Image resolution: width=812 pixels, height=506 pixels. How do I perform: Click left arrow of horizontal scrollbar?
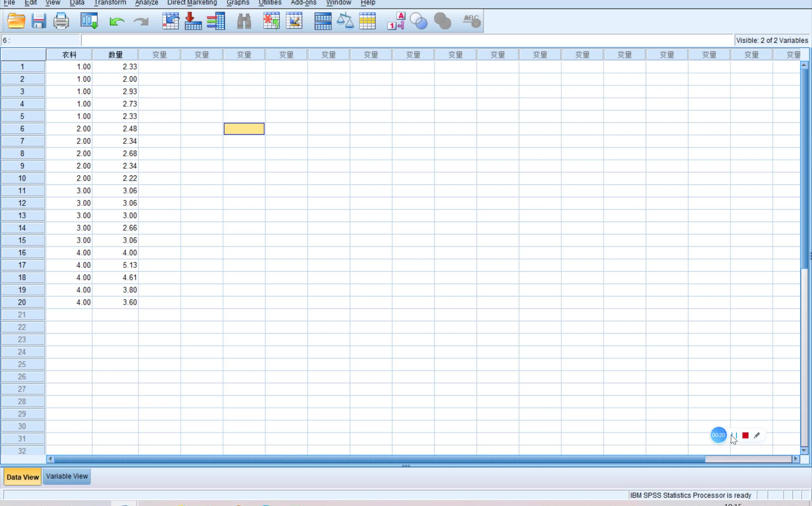[x=50, y=459]
